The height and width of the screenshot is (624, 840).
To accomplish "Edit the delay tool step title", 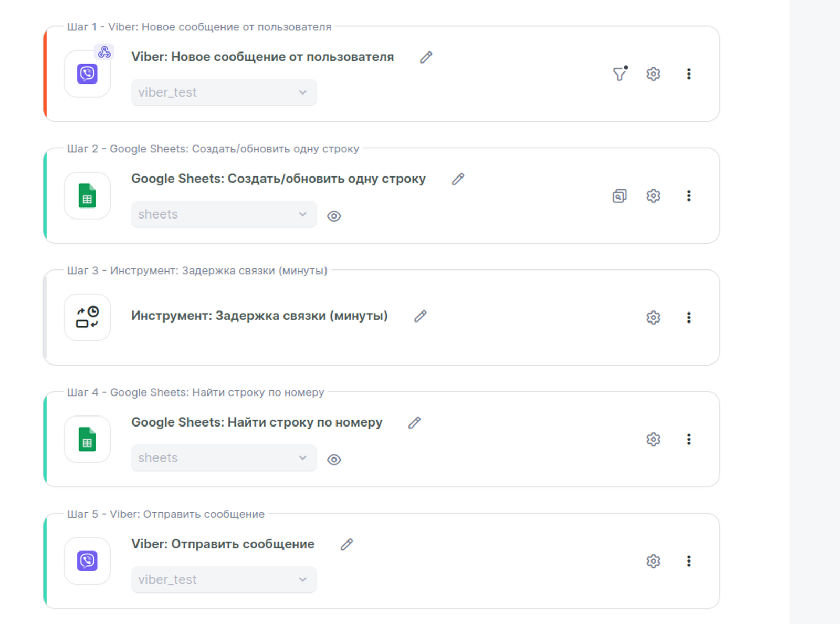I will tap(420, 316).
